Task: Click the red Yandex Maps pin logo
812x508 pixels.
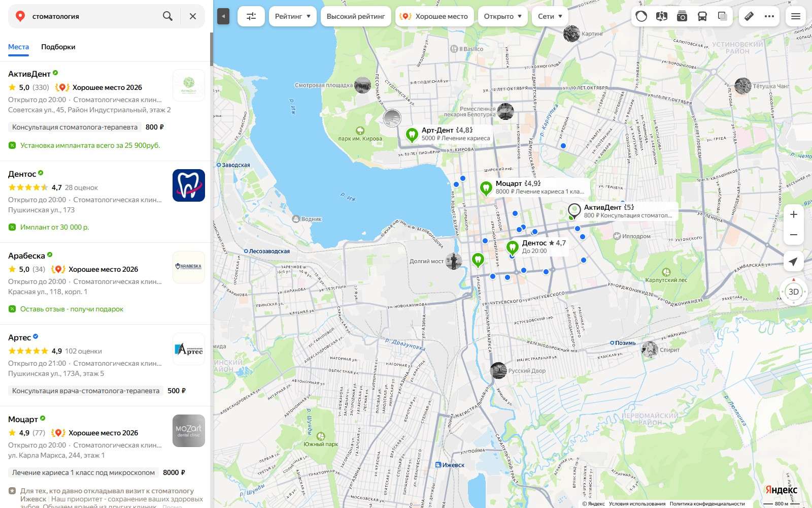Action: pos(20,16)
